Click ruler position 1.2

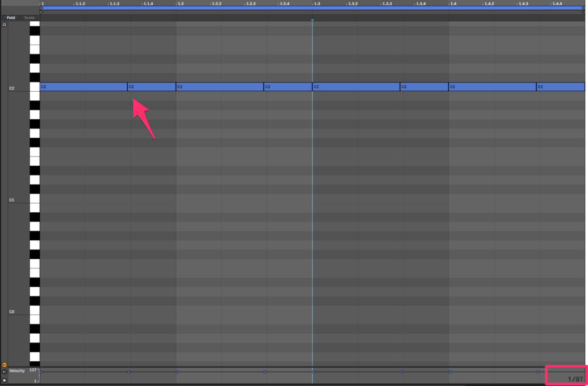(x=180, y=4)
